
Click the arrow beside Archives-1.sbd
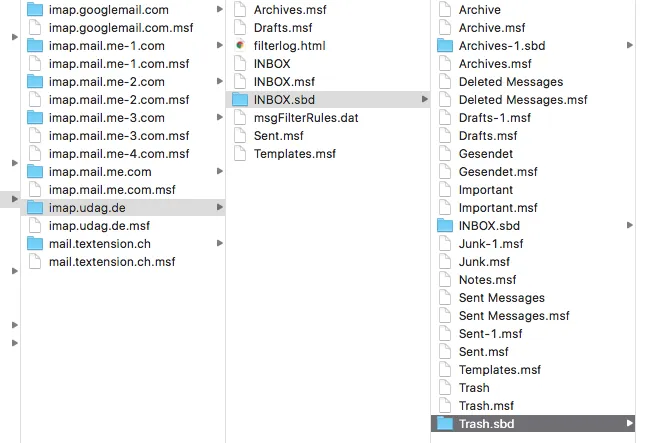(x=630, y=45)
